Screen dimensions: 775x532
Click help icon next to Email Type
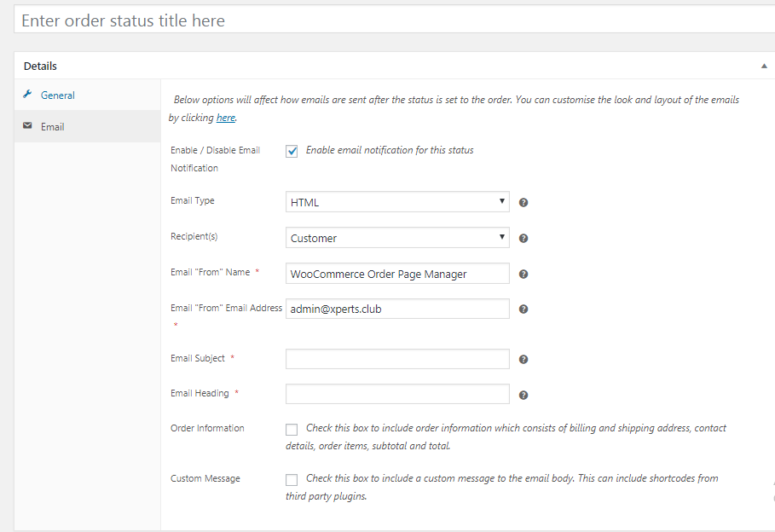(x=523, y=203)
